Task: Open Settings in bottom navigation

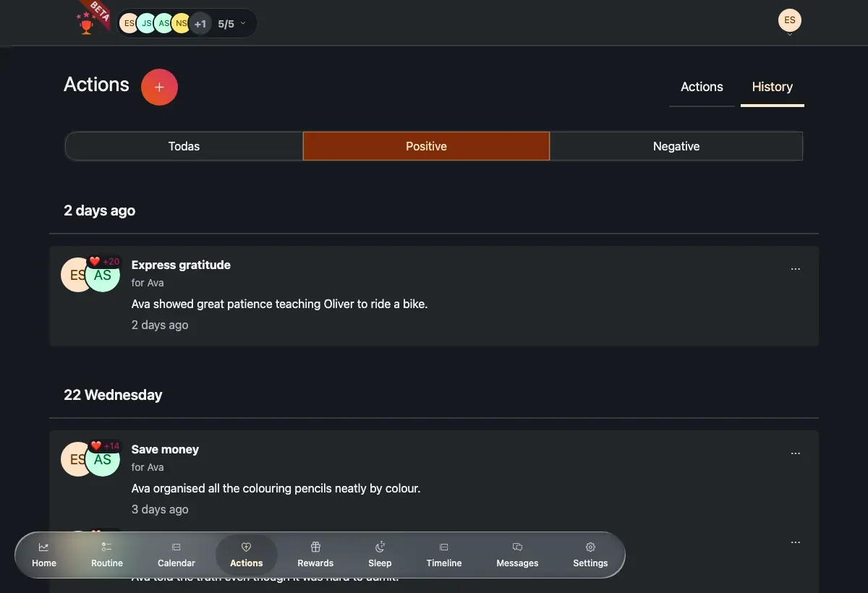Action: point(590,555)
